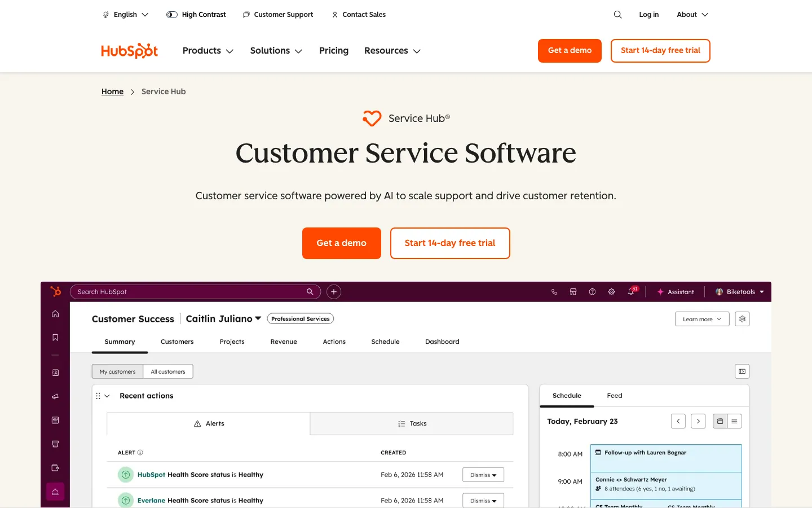Image resolution: width=812 pixels, height=508 pixels.
Task: Switch schedule to calendar view
Action: (720, 421)
